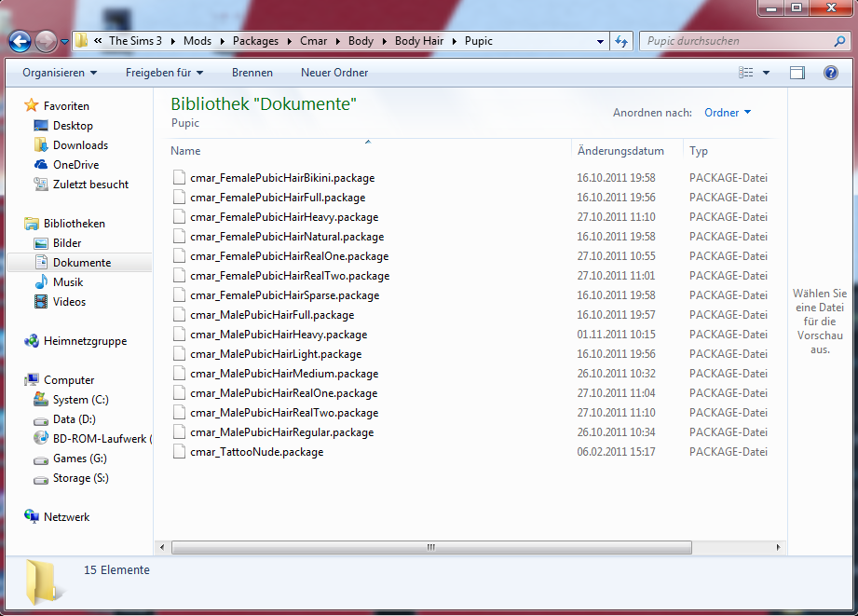The height and width of the screenshot is (616, 858).
Task: Select cmar_MalePubicHairMedium.package file
Action: [x=284, y=374]
